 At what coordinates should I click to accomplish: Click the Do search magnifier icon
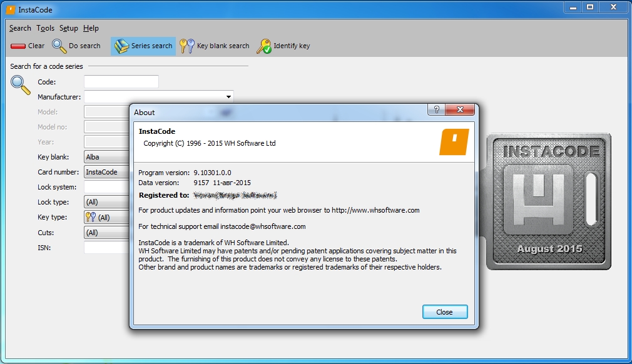click(59, 46)
